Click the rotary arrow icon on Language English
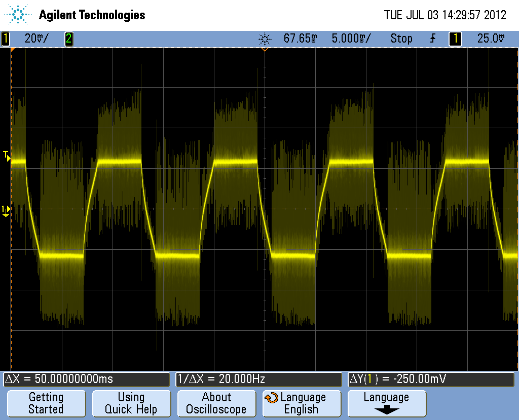This screenshot has width=519, height=420. (x=272, y=398)
